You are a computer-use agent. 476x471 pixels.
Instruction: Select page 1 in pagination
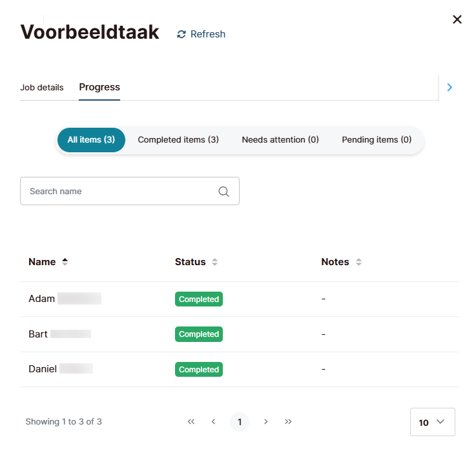[x=240, y=422]
